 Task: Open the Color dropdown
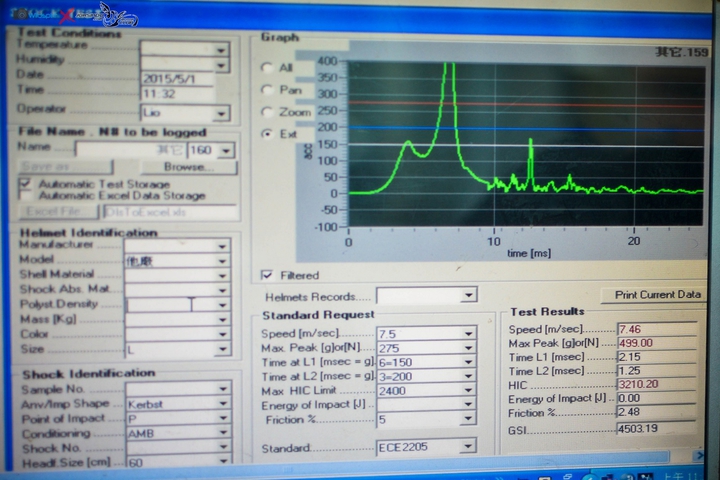222,334
